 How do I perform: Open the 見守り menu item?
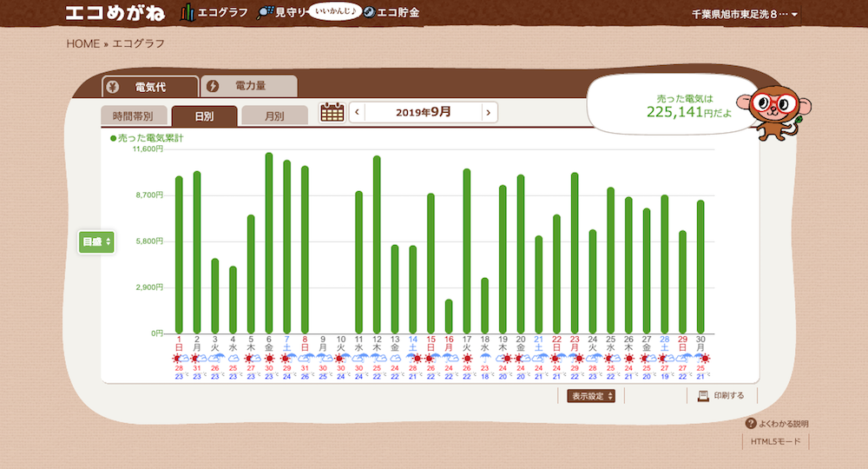[x=291, y=13]
